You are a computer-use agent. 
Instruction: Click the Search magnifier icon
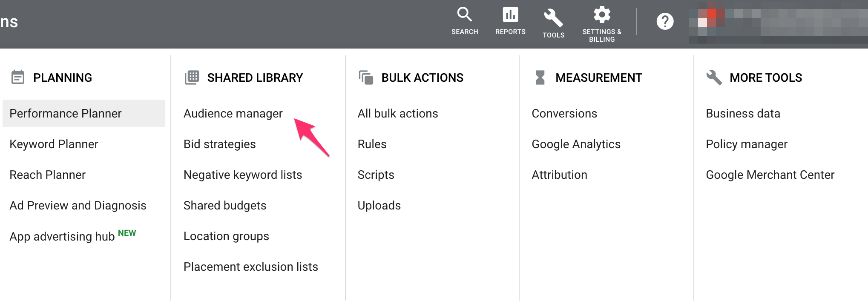click(464, 15)
